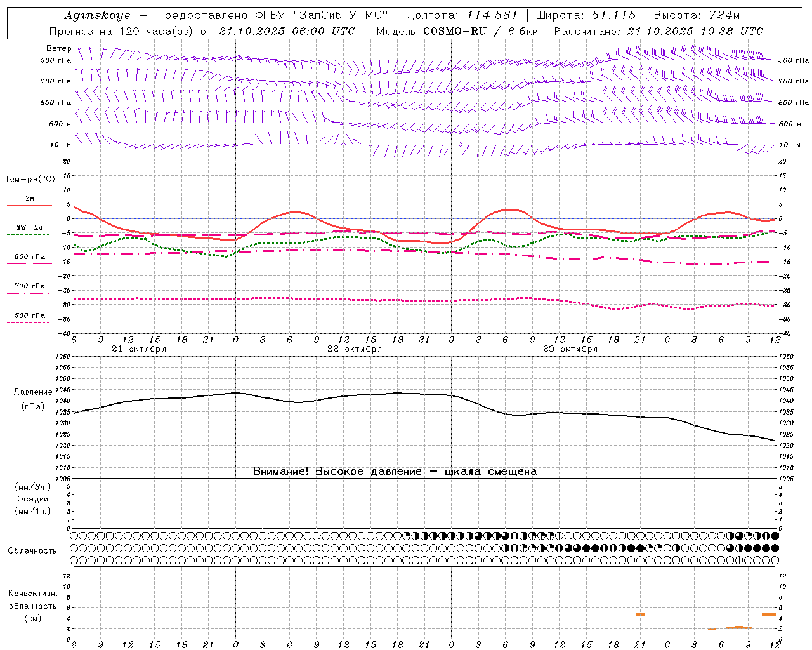Click the '23 октября' date label
812x650 pixels.
click(570, 349)
